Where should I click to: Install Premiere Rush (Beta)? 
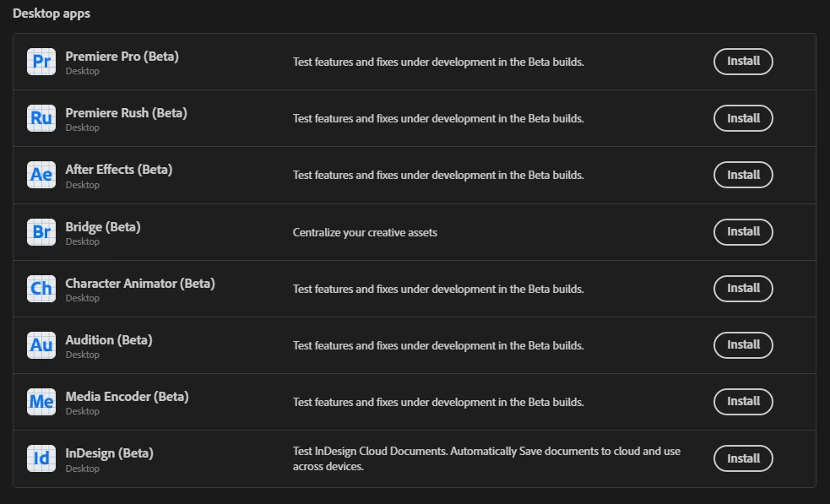743,118
